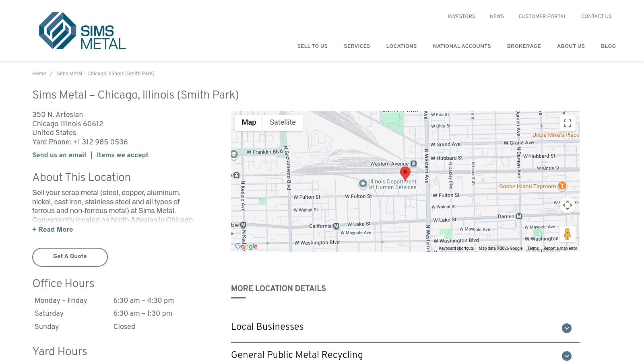644x362 pixels.
Task: Expand the Local Businesses section
Action: [x=405, y=327]
